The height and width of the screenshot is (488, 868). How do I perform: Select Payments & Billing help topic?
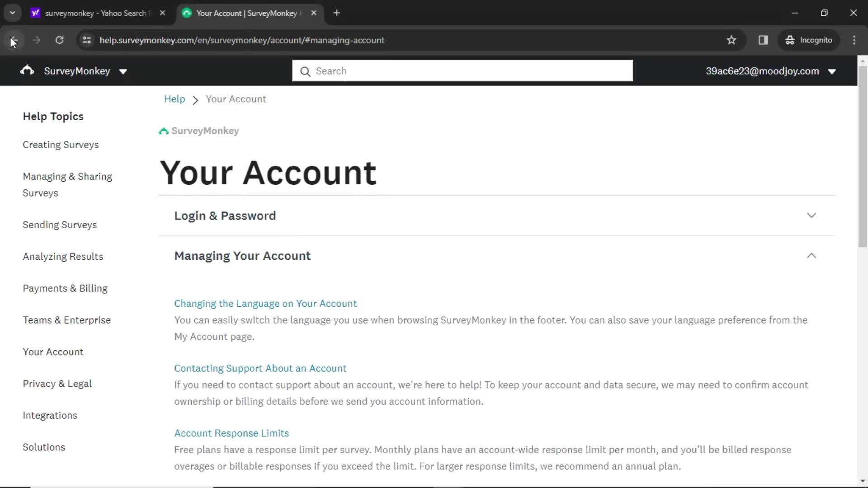[x=65, y=288]
